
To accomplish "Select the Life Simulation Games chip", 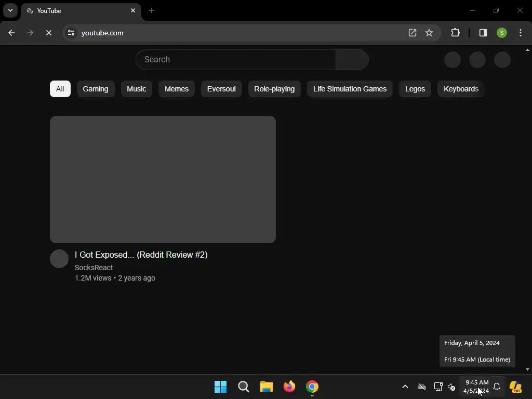I will [x=350, y=89].
